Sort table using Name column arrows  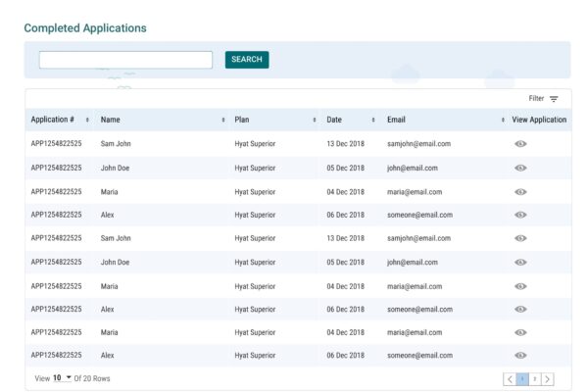tap(223, 120)
